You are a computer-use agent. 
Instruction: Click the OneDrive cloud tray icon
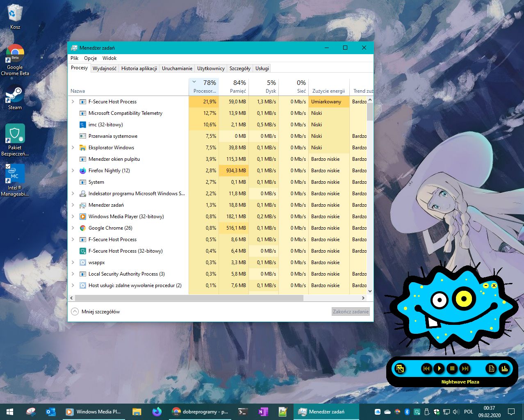coord(387,412)
